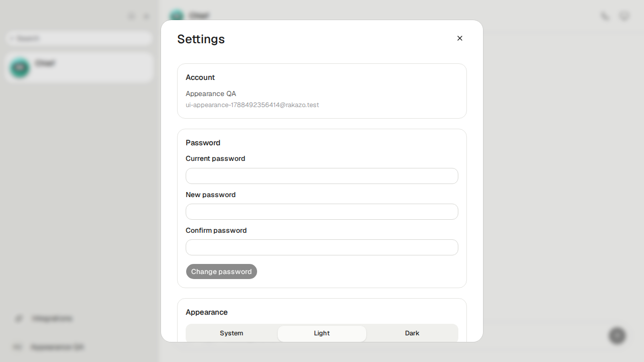Click the teal avatar in the chat header
This screenshot has width=644, height=362.
pos(177,16)
